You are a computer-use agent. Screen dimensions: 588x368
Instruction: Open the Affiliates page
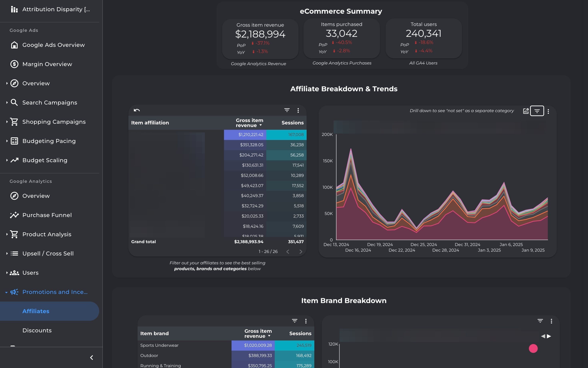pos(50,311)
